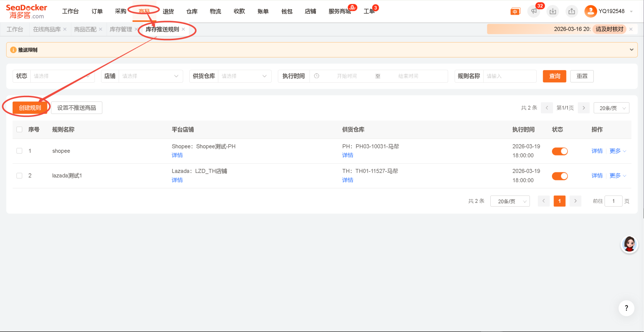The width and height of the screenshot is (644, 332).
Task: Click the export/upload icon in header
Action: pyautogui.click(x=572, y=11)
